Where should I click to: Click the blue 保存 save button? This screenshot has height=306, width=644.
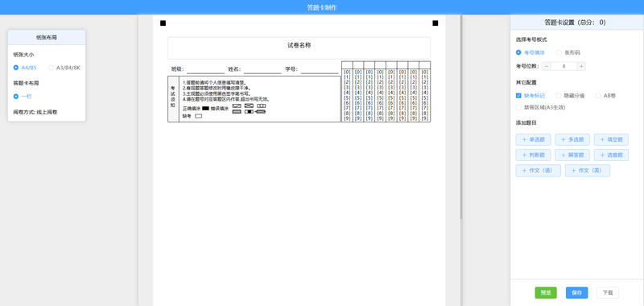click(576, 293)
